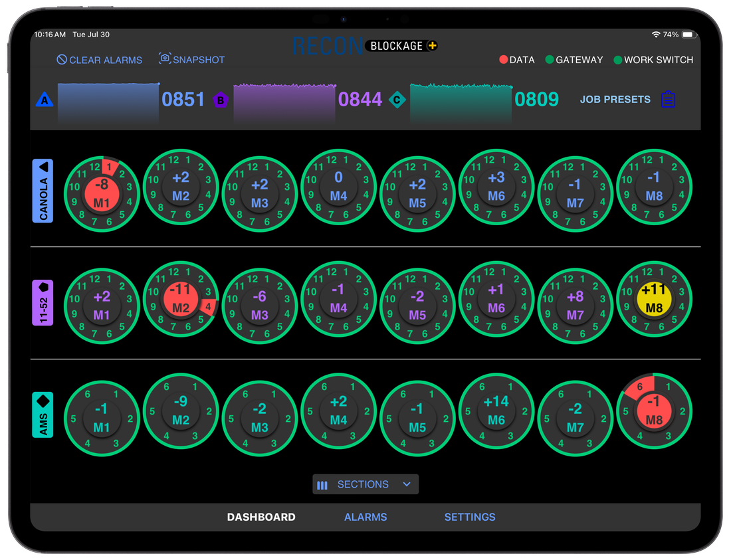Open the 11-52 M2 red alarm dial

tap(181, 299)
